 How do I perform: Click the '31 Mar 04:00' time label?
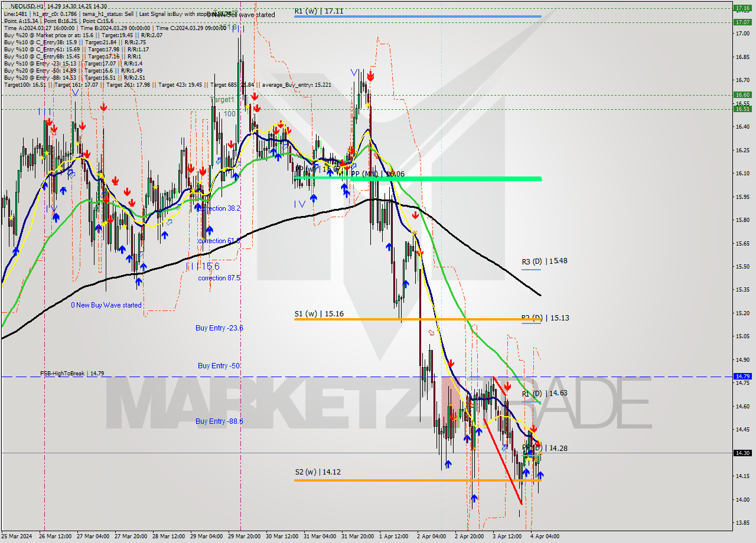coord(321,537)
